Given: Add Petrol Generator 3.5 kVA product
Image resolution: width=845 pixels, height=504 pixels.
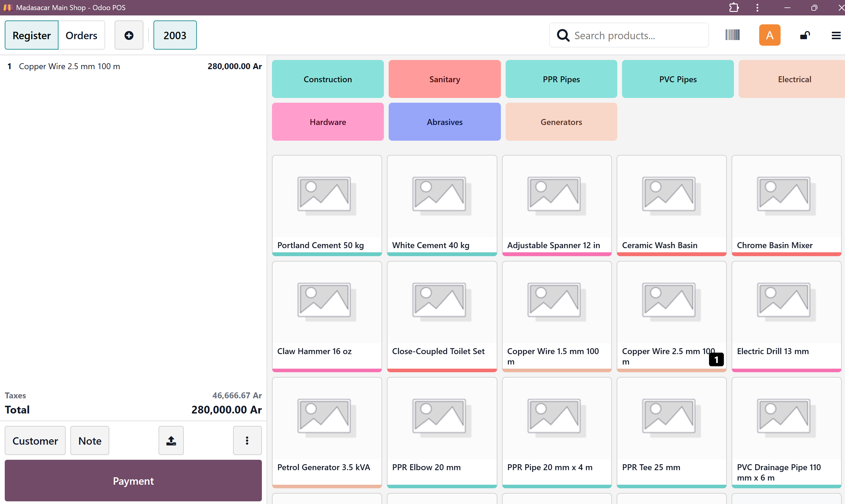Looking at the screenshot, I should (x=327, y=433).
